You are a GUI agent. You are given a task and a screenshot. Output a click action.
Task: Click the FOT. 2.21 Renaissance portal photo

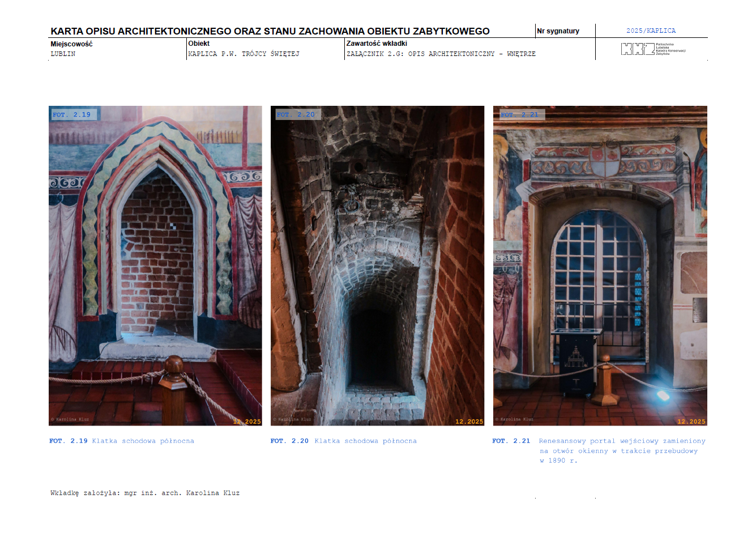(x=600, y=265)
